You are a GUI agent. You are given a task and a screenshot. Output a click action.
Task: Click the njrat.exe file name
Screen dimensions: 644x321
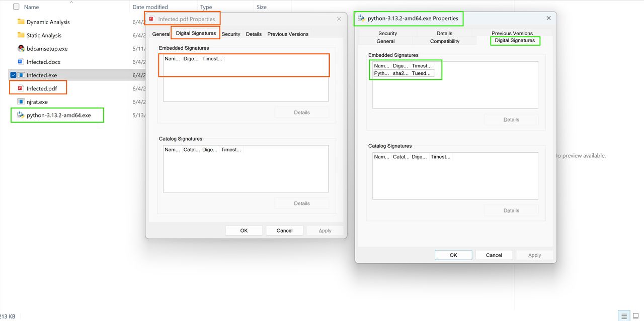[37, 102]
